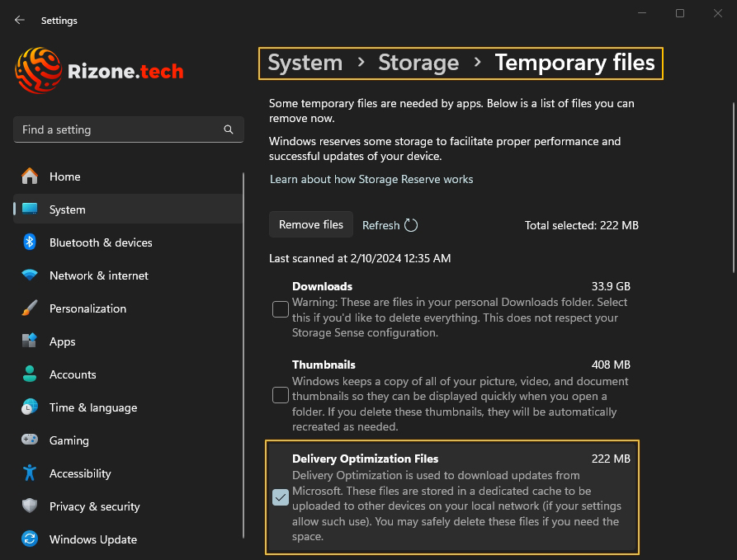737x560 pixels.
Task: Uncheck Delivery Optimization Files
Action: (x=280, y=497)
